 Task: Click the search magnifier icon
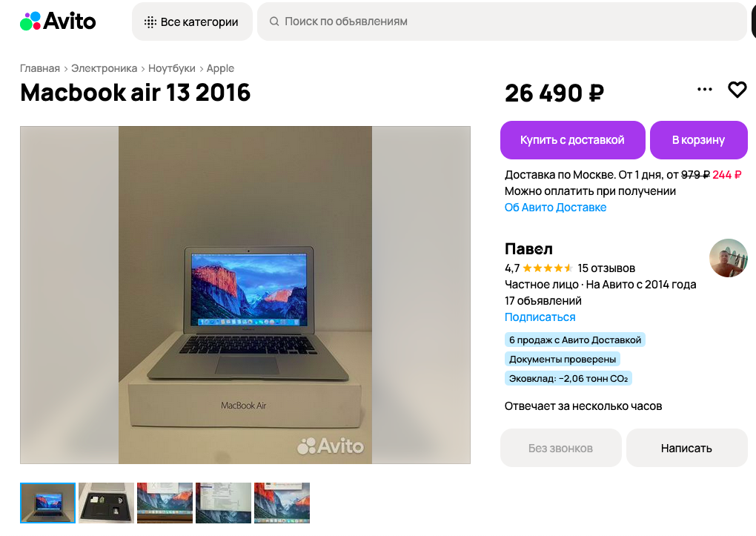[273, 21]
